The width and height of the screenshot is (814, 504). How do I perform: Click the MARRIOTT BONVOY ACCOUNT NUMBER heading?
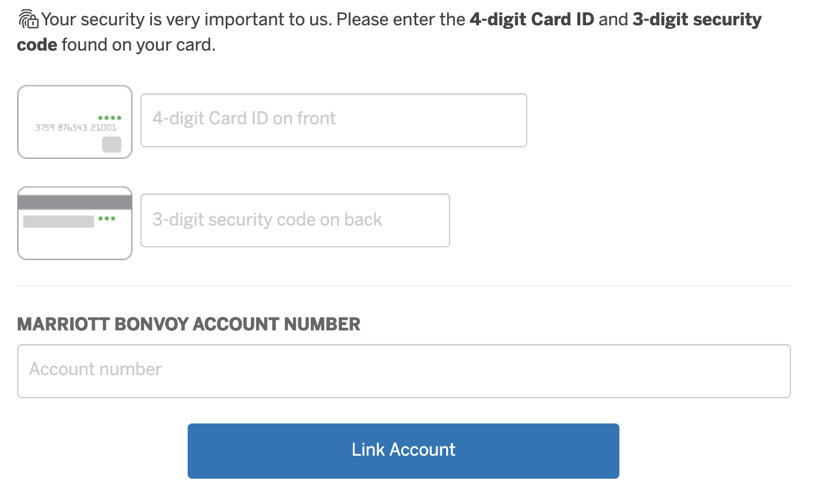point(189,324)
